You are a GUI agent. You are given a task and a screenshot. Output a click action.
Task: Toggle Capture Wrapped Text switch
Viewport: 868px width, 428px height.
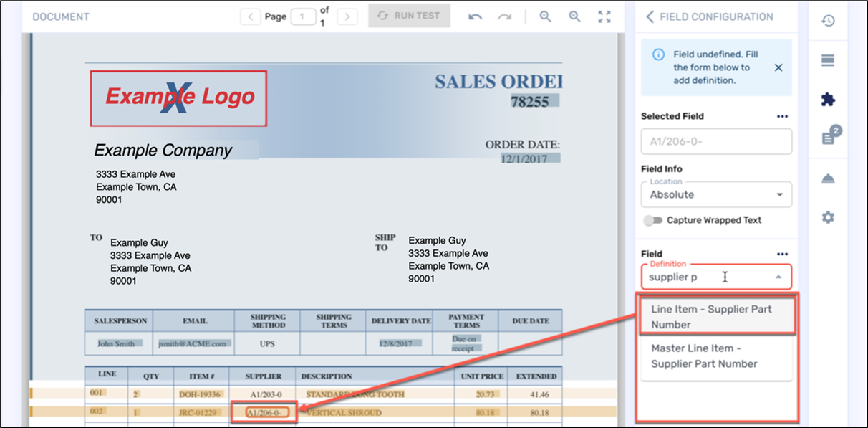point(652,220)
